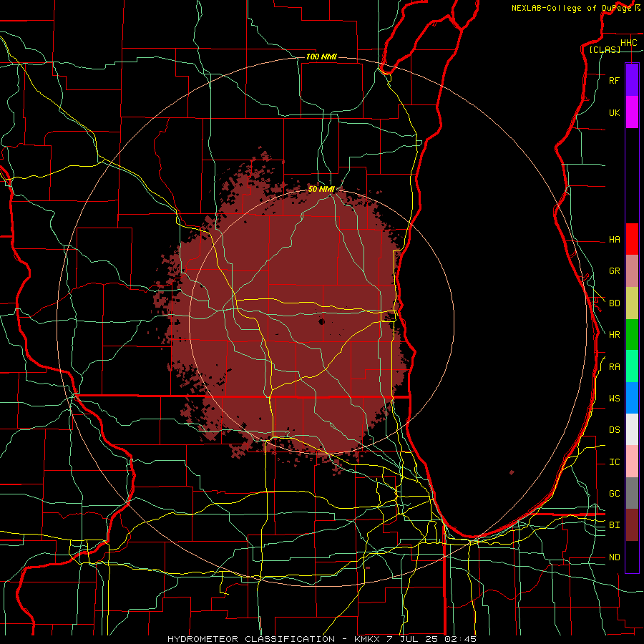Screen dimensions: 644x644
Task: Click the RA legend label
Action: click(614, 366)
